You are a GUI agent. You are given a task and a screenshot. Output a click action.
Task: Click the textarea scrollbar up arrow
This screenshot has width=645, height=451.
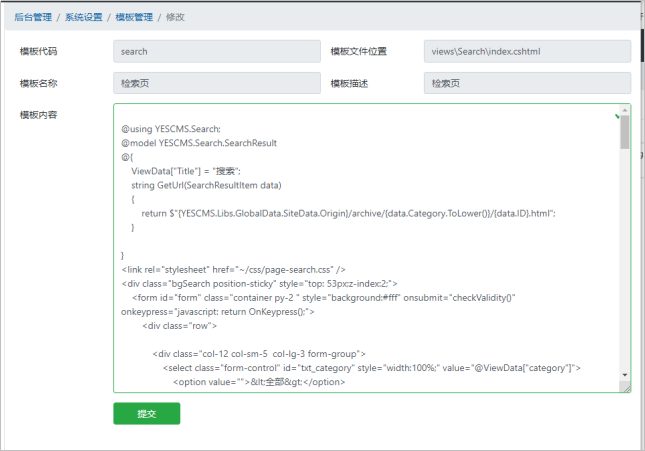pos(625,110)
